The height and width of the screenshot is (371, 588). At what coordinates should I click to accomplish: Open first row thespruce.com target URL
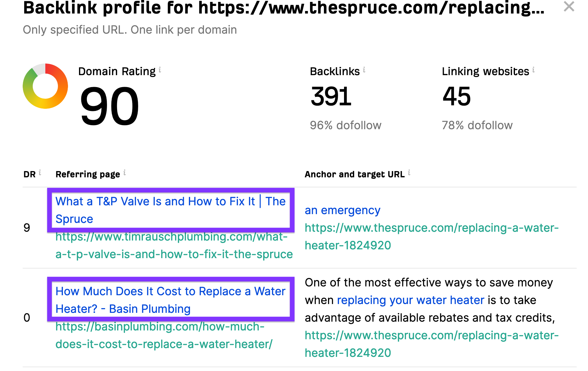point(431,236)
